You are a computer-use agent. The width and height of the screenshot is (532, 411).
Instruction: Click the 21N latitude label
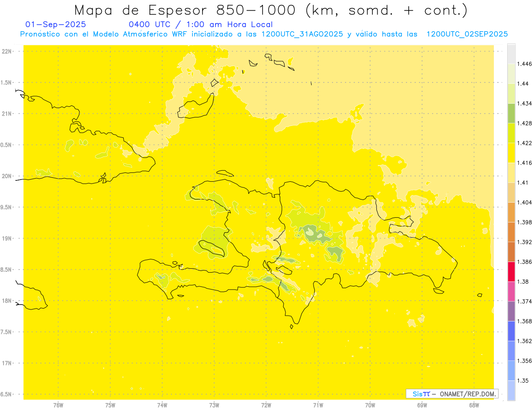(8, 114)
